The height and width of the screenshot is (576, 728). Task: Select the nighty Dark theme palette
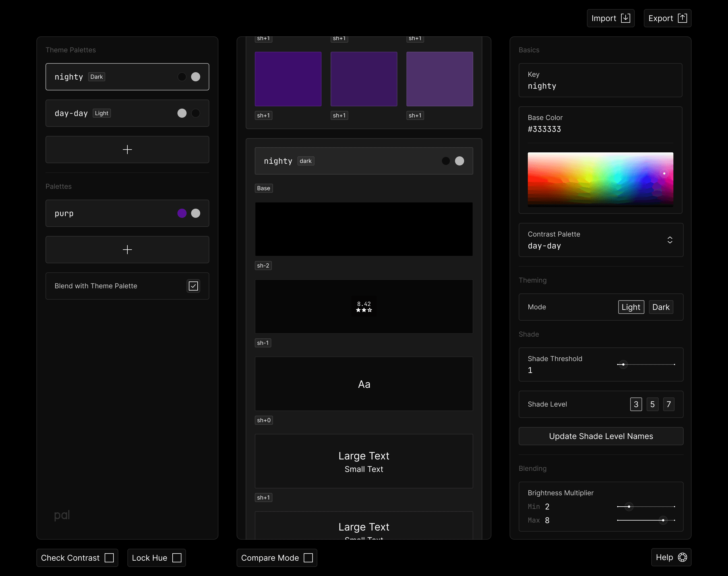127,77
